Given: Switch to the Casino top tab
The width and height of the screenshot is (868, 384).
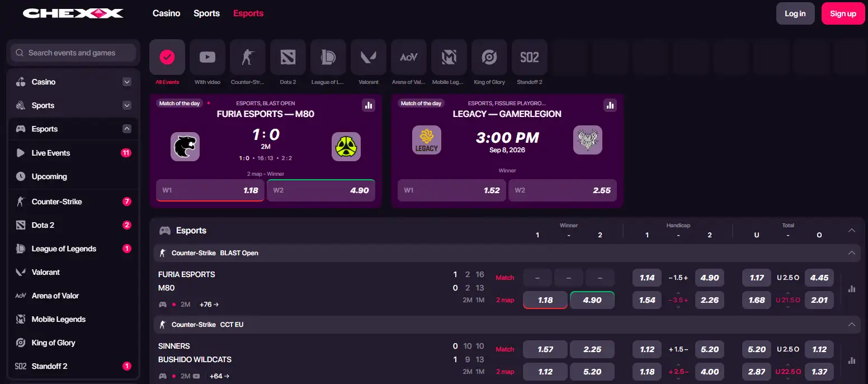Looking at the screenshot, I should [167, 13].
